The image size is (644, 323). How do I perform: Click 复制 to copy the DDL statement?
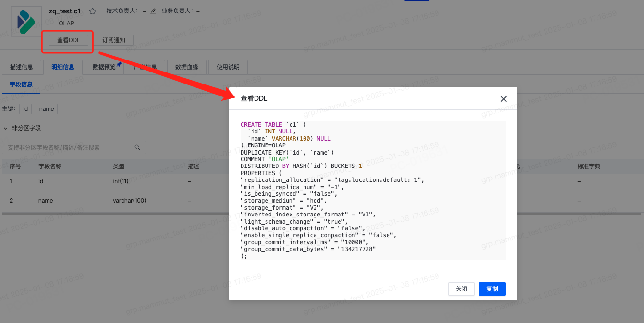coord(492,288)
